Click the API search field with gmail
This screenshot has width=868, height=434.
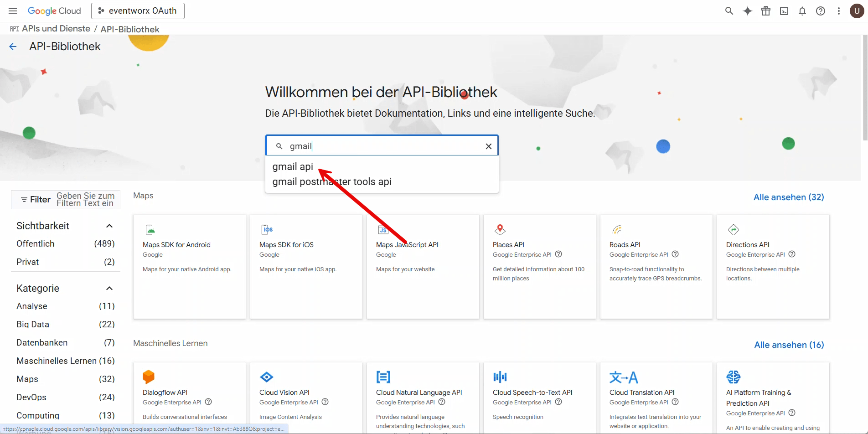coord(382,146)
